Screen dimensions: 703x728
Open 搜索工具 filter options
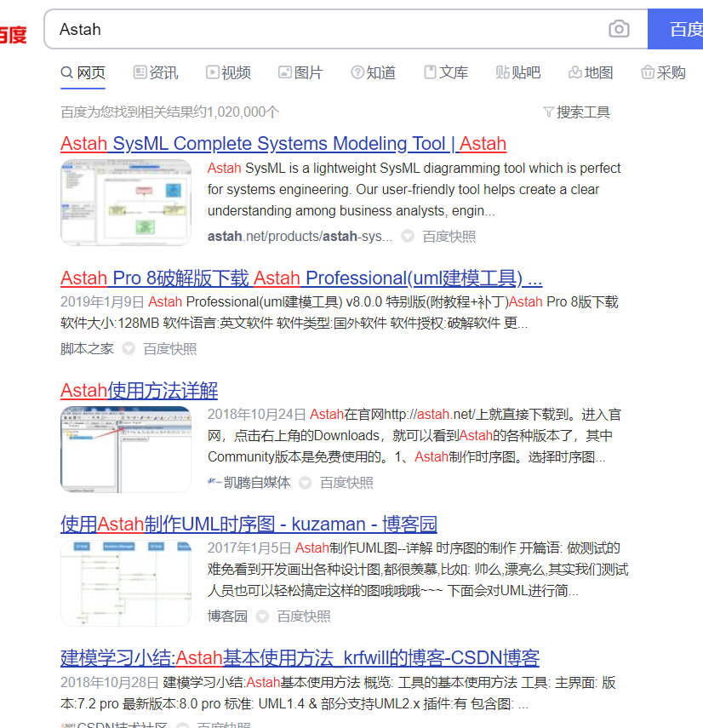tap(576, 112)
